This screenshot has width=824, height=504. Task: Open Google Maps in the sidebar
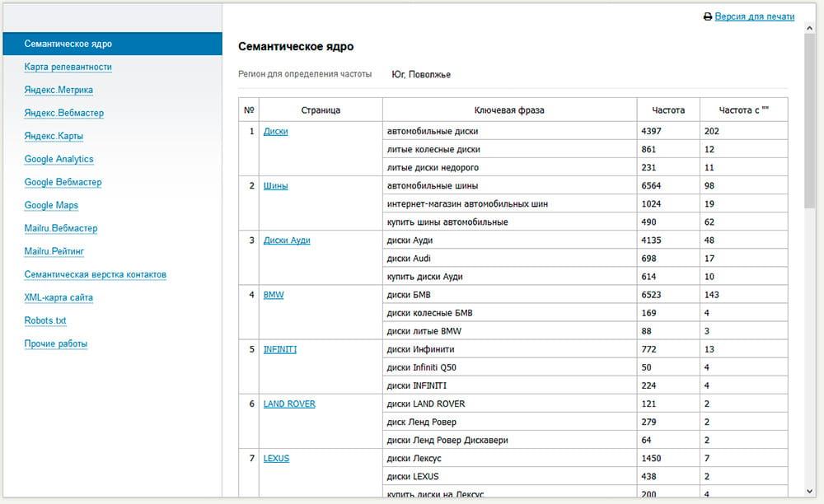(51, 205)
